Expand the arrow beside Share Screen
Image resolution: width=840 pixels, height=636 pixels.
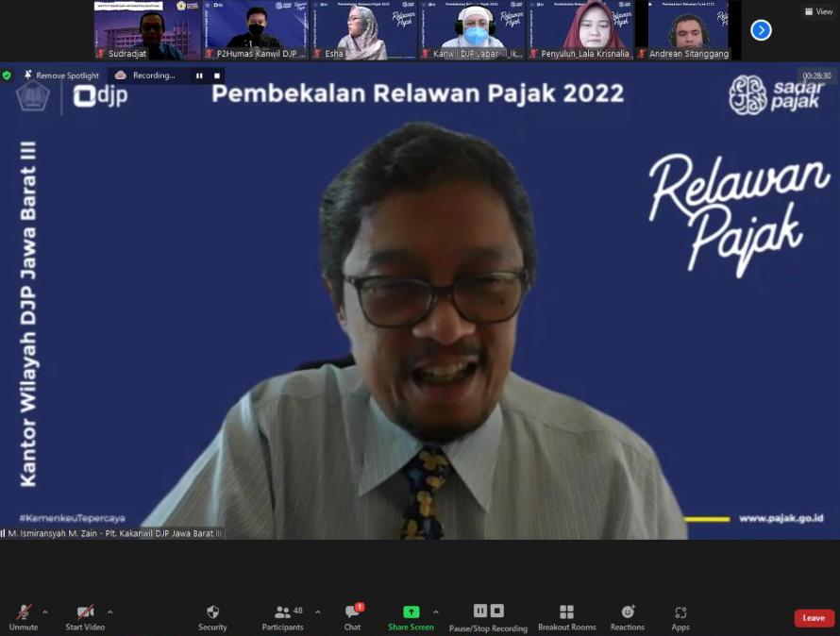435,611
